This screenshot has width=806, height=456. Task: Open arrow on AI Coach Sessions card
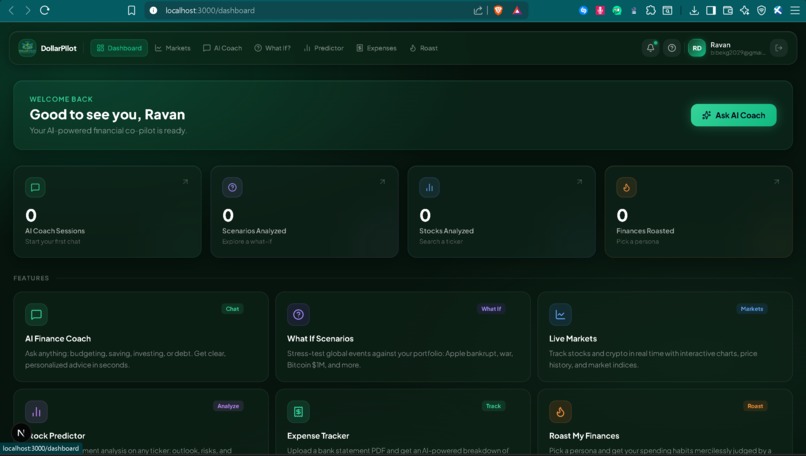point(186,181)
